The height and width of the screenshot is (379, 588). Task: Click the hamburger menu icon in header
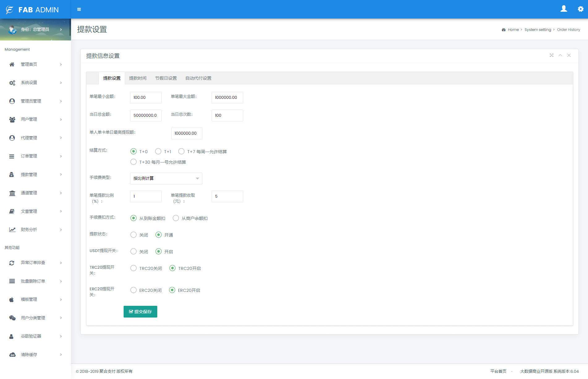(x=79, y=10)
